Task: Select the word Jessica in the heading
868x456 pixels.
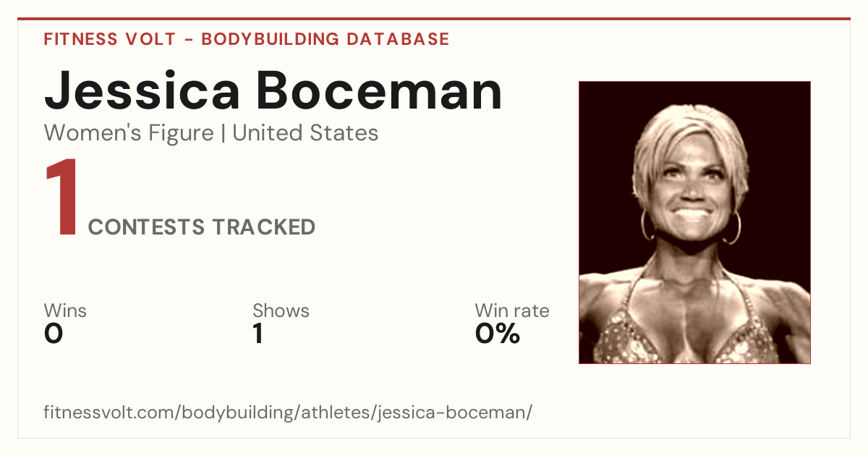Action: pyautogui.click(x=142, y=91)
